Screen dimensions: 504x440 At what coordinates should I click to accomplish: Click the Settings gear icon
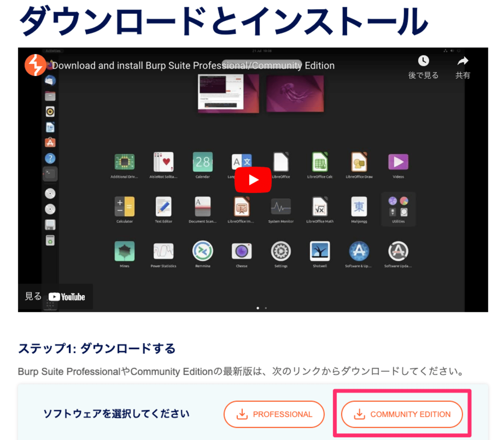(x=281, y=251)
